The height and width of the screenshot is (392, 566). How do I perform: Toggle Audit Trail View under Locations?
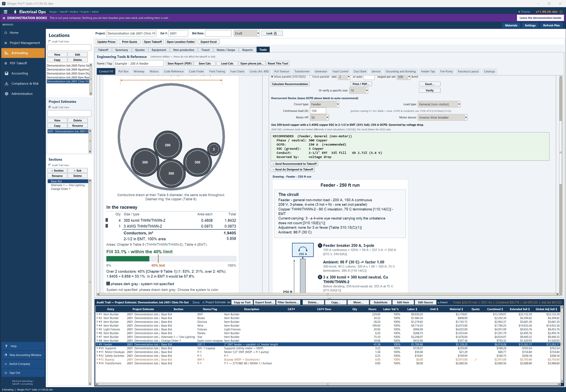click(50, 42)
